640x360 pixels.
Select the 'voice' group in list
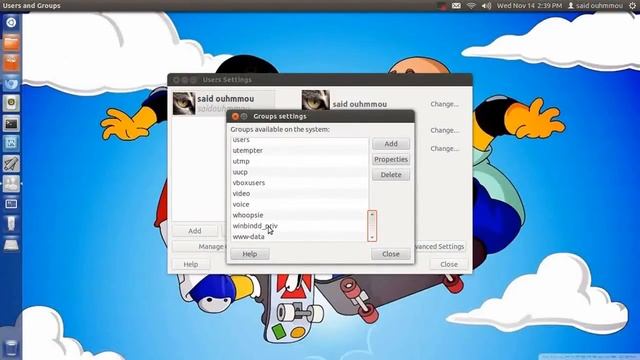299,204
